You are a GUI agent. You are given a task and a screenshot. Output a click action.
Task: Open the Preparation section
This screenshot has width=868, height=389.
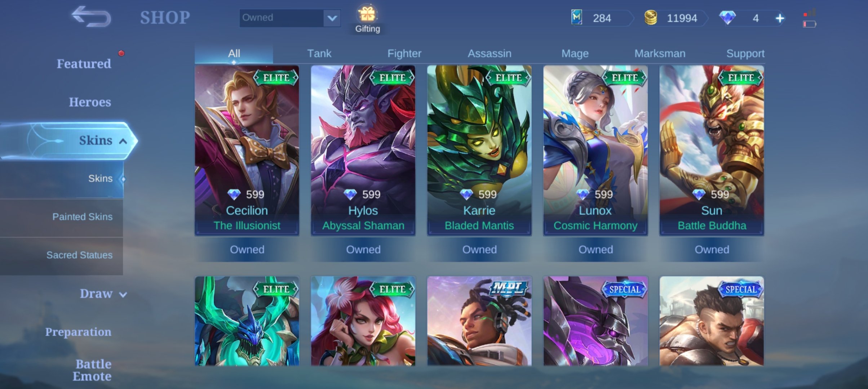78,332
